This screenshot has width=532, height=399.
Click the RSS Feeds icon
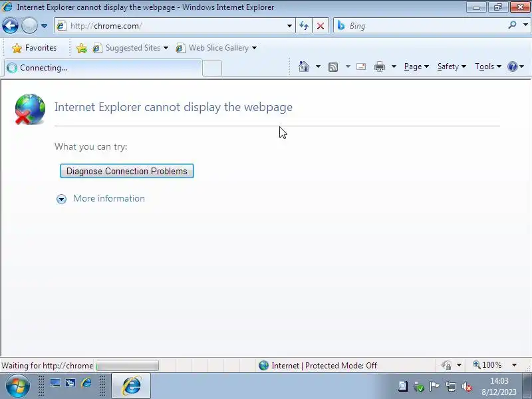tap(333, 67)
